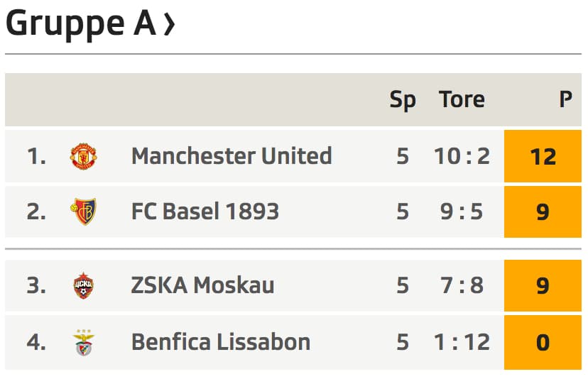Screen dimensions: 588x379
Task: Click the Benfica Lissabon eagle crest
Action: click(84, 342)
